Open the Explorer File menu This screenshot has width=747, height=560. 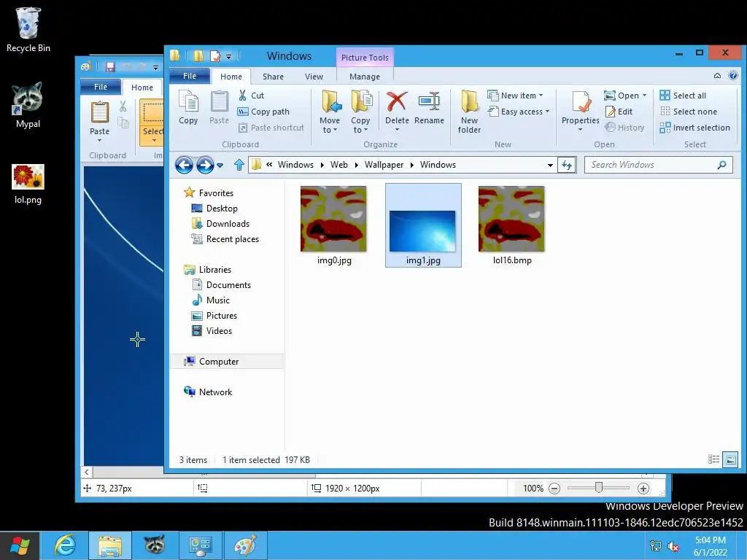point(190,76)
